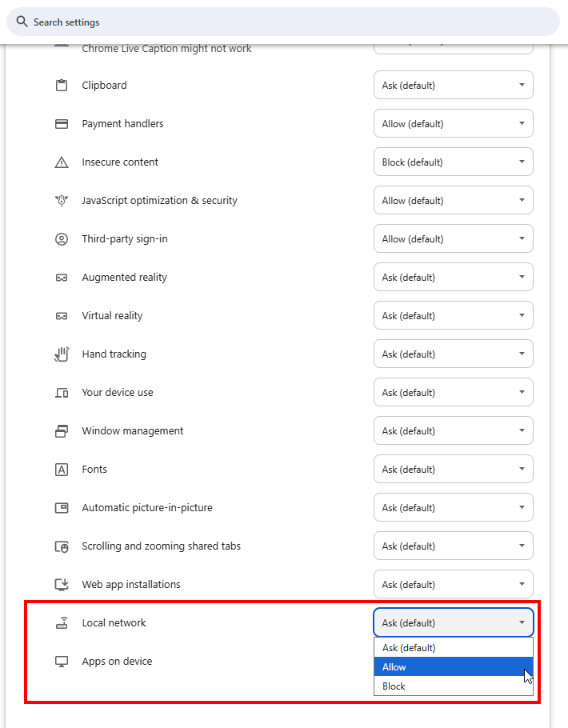This screenshot has width=568, height=728.
Task: Click the Clipboard icon
Action: click(x=62, y=85)
